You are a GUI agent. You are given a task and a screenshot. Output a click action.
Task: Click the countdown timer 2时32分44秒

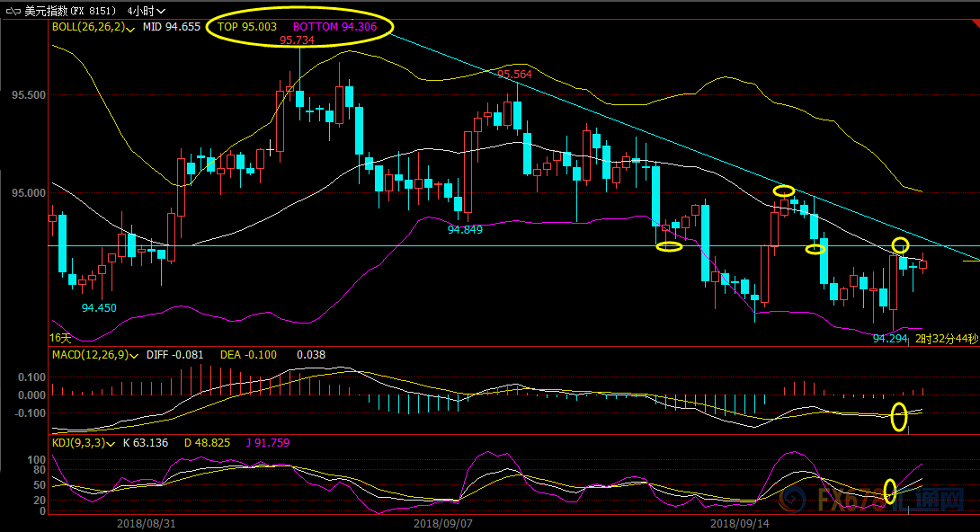(947, 339)
